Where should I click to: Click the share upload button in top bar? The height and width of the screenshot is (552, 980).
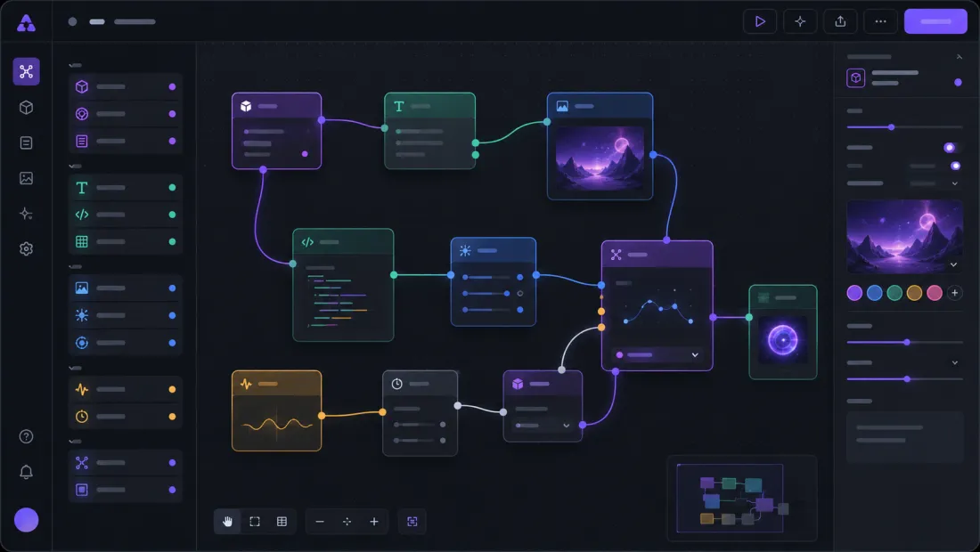point(841,21)
